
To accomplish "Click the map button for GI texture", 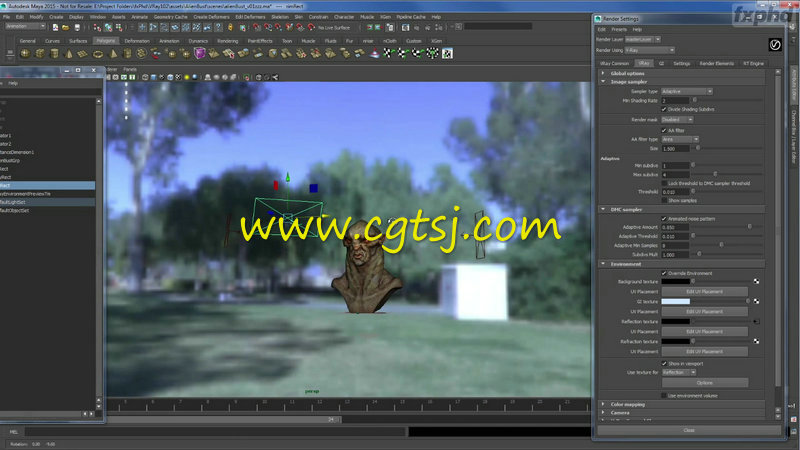I will [x=756, y=301].
